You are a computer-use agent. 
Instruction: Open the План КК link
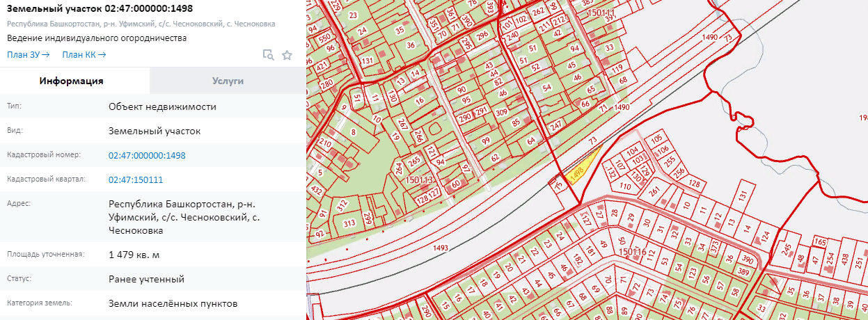coord(84,54)
